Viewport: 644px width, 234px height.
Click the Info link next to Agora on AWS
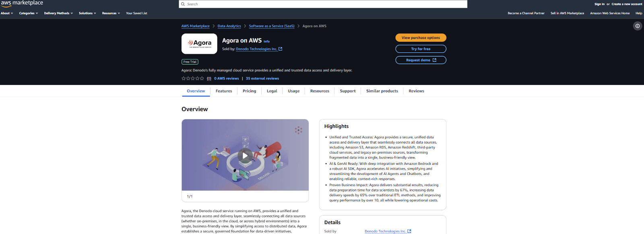[266, 41]
